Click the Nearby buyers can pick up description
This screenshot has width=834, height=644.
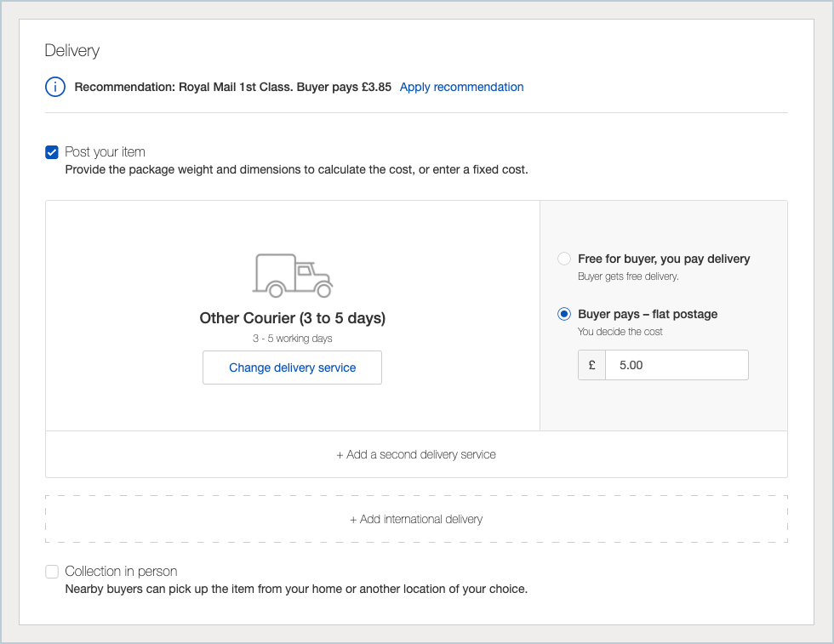click(296, 589)
